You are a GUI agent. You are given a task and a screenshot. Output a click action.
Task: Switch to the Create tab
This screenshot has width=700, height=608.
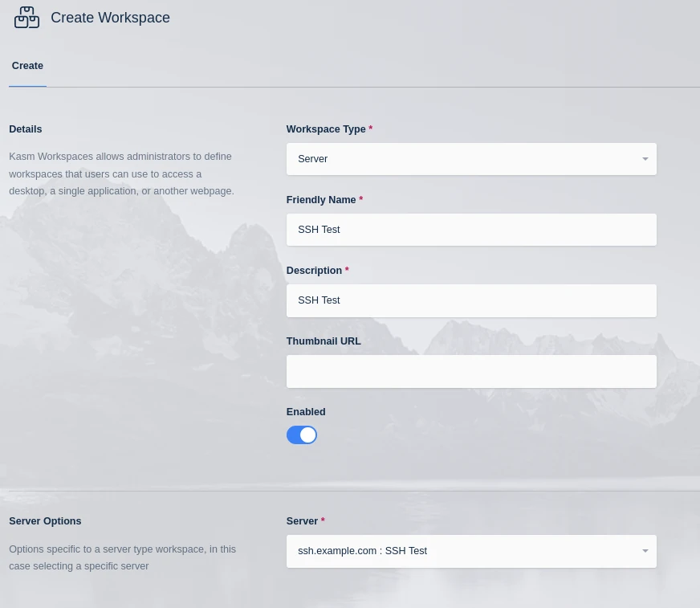(x=27, y=66)
